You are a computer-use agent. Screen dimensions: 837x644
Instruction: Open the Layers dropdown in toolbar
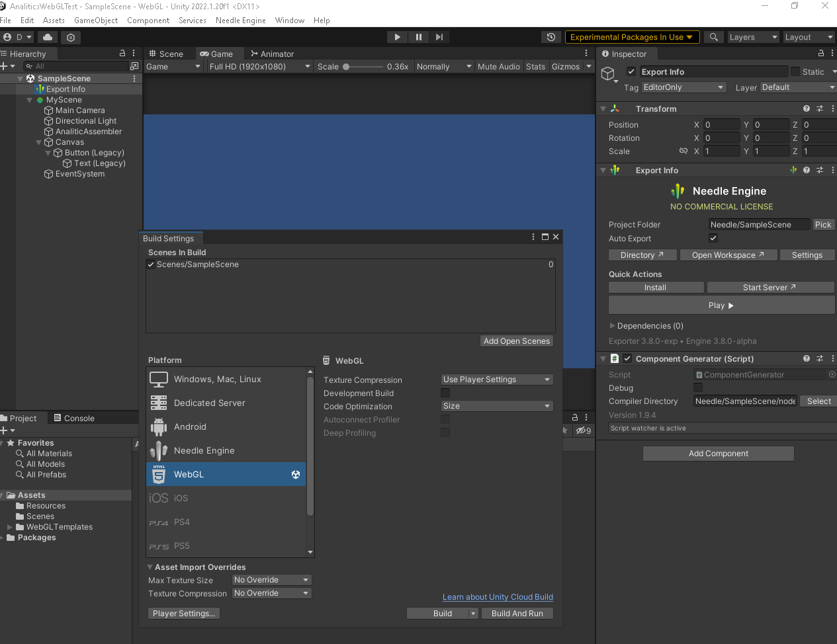pyautogui.click(x=753, y=37)
